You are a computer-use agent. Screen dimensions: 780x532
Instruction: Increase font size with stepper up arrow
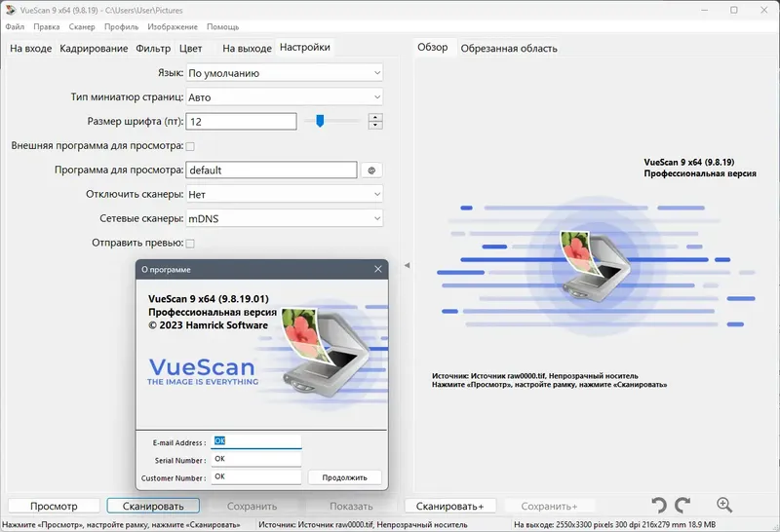point(375,117)
